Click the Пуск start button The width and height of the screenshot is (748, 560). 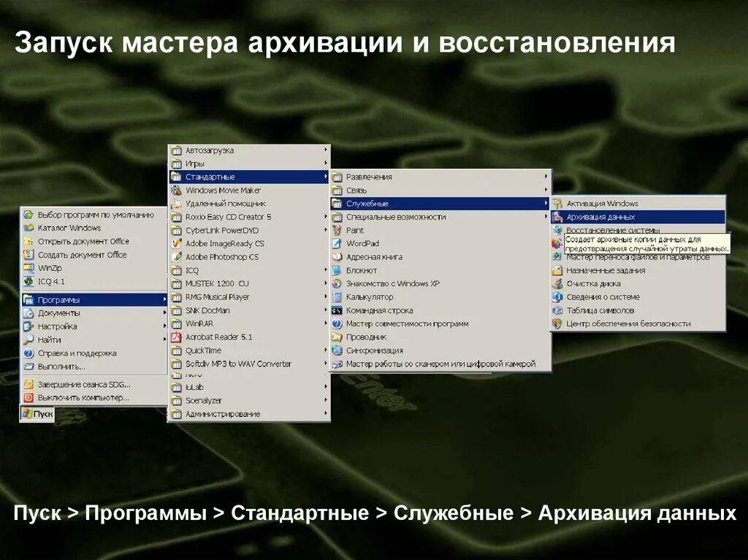[37, 413]
